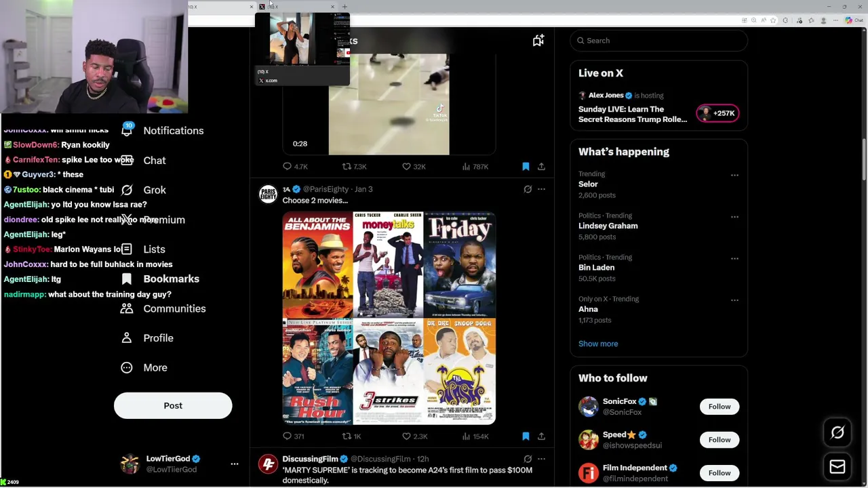Screen dimensions: 868x488
Task: Select Notifications in navigation
Action: [x=173, y=130]
